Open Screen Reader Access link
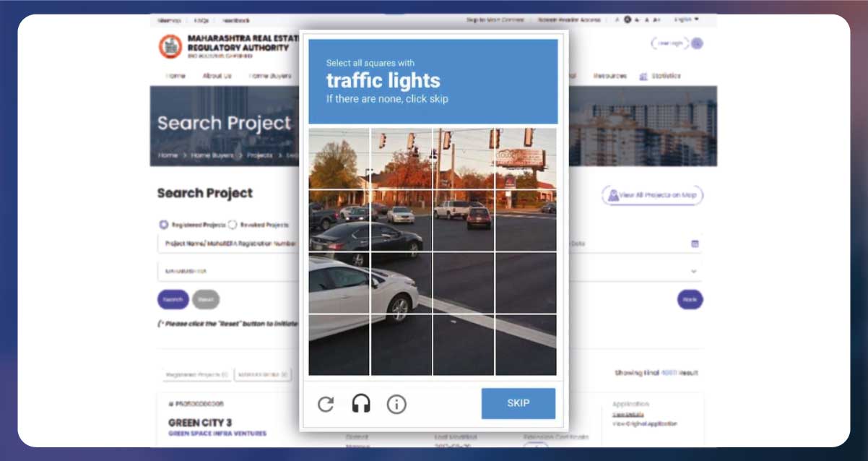 pos(569,20)
